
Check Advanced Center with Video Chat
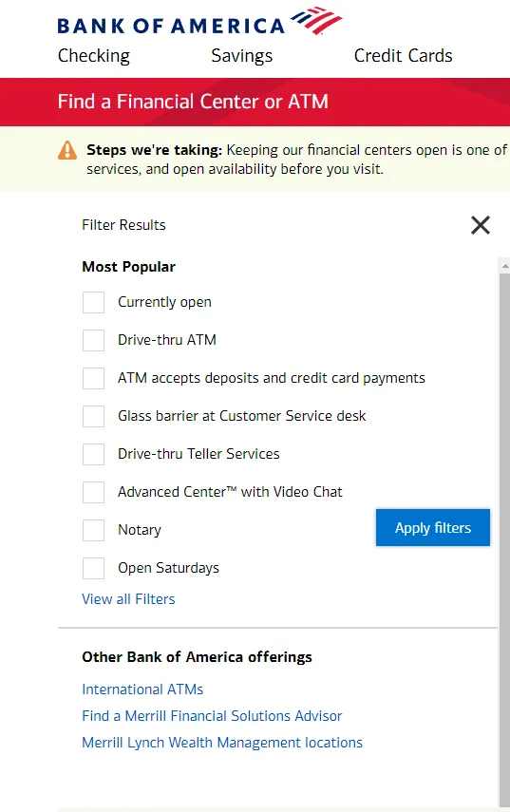pos(94,492)
